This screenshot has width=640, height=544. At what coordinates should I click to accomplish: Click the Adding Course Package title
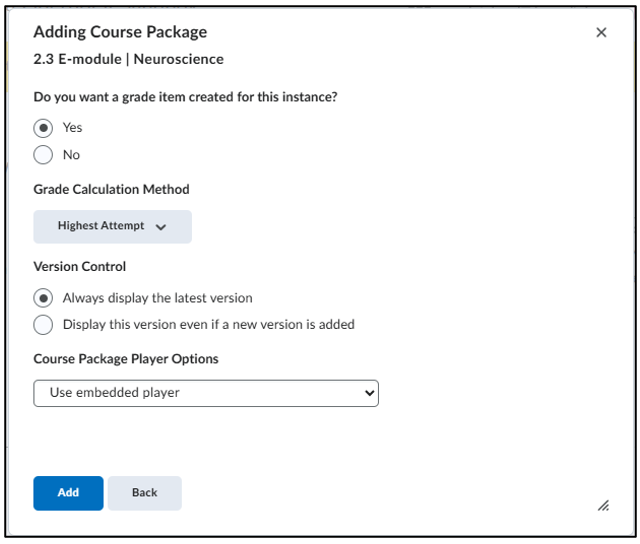point(120,32)
